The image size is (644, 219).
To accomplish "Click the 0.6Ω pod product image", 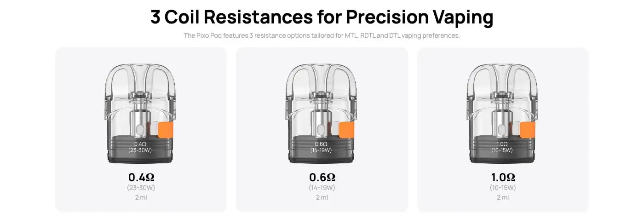I will click(x=322, y=113).
